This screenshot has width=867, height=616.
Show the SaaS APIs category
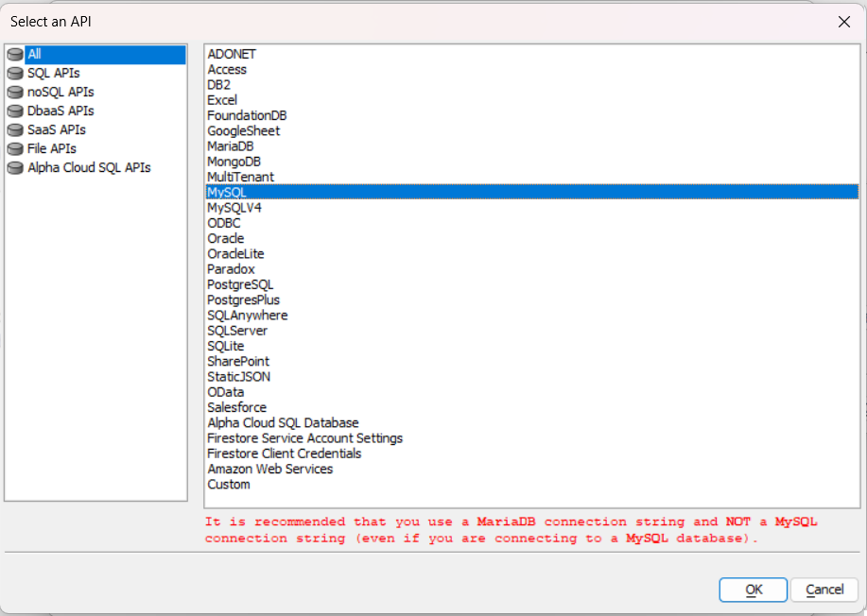click(x=57, y=130)
